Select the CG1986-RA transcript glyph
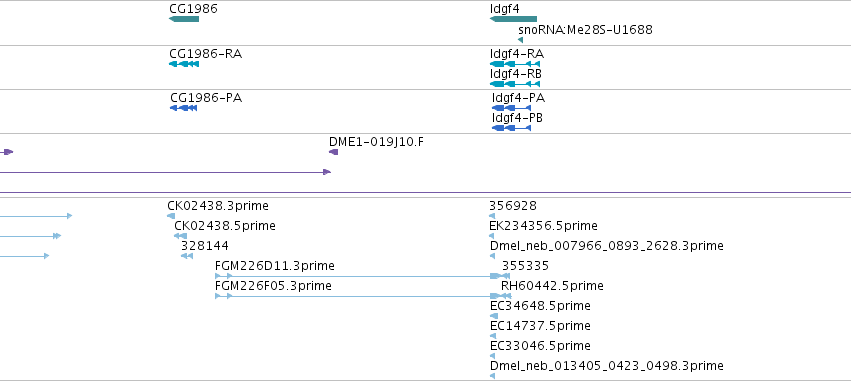851x381 pixels. point(184,64)
